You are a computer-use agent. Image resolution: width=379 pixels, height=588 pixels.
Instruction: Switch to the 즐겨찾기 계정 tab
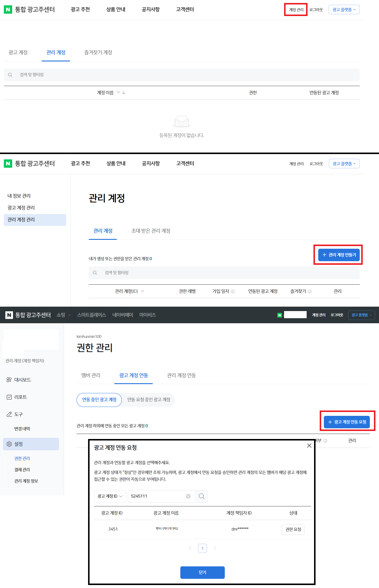[98, 53]
